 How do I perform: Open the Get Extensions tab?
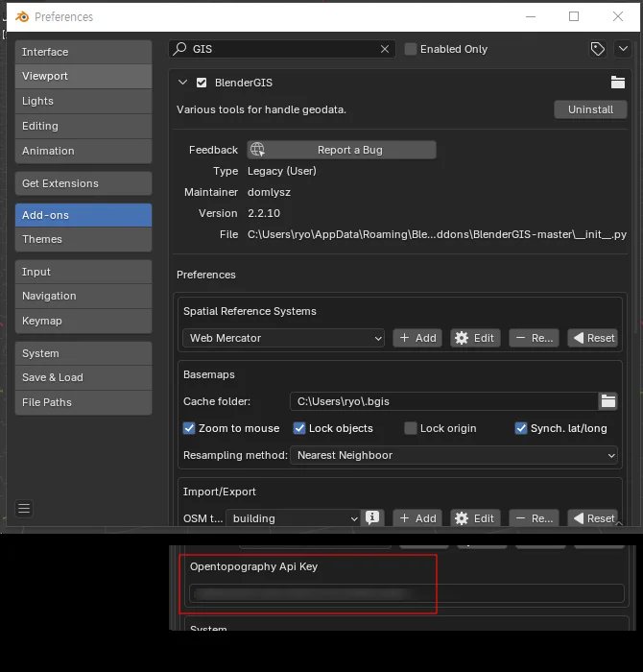point(83,183)
